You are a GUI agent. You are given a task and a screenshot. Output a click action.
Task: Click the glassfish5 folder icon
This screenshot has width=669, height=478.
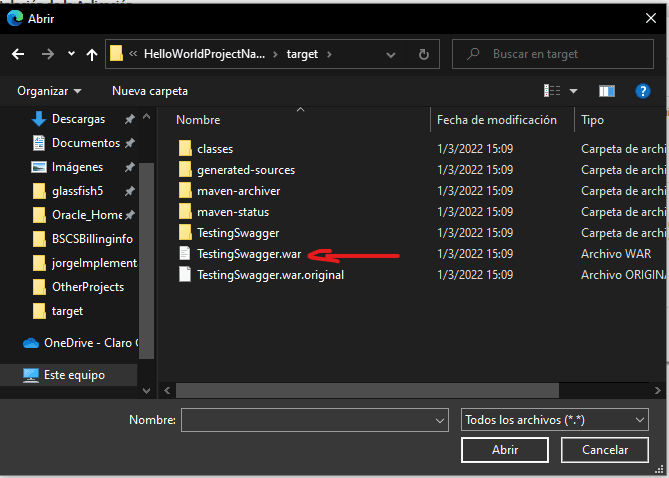tap(39, 191)
